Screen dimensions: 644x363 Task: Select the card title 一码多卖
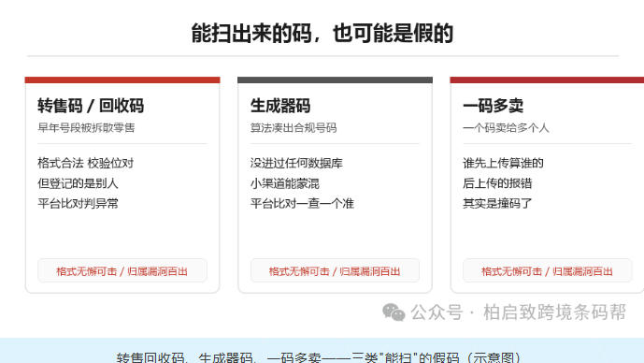click(x=493, y=106)
